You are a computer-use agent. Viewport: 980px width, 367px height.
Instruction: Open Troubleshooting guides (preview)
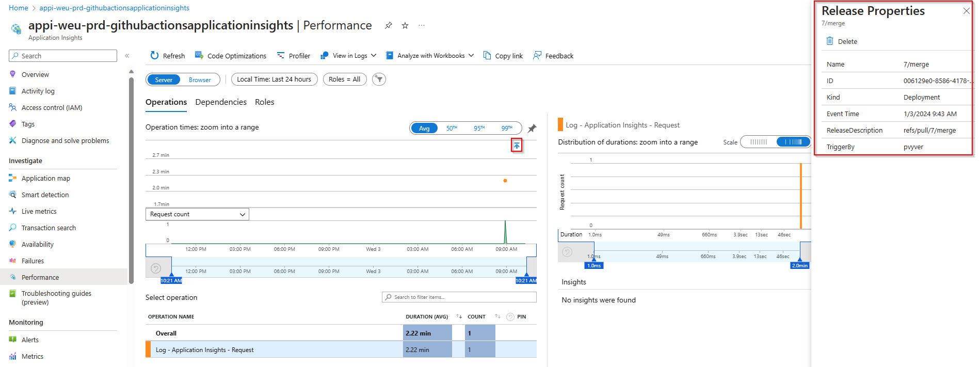click(56, 297)
